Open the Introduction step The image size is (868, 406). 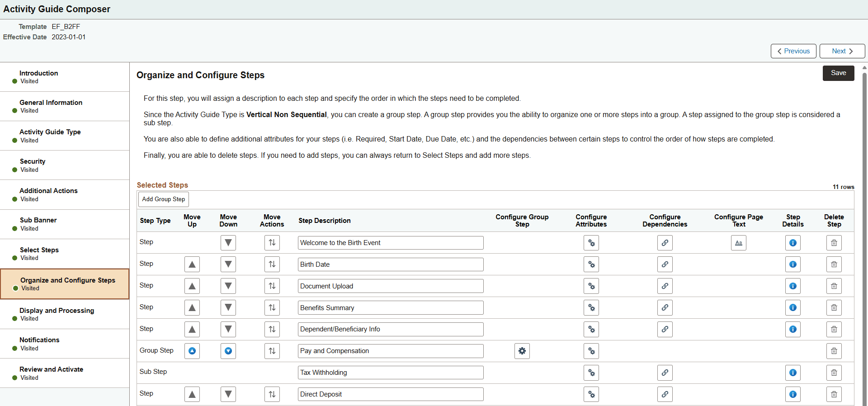pos(65,77)
